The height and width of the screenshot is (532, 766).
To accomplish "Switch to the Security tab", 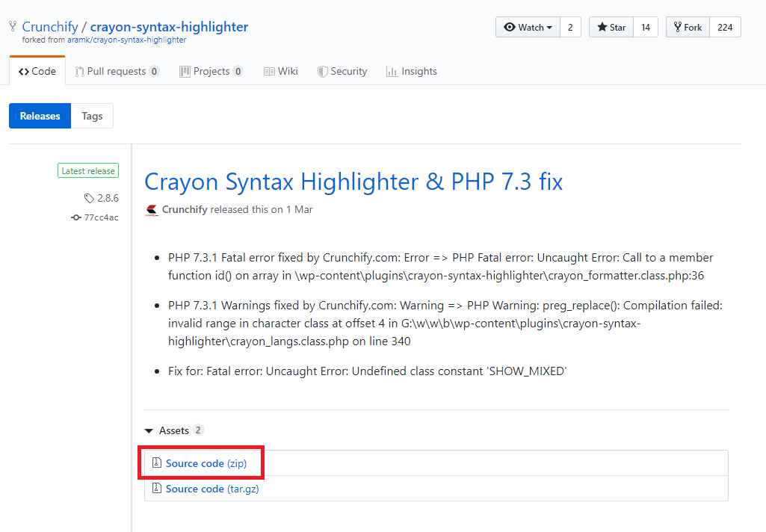I will coord(342,71).
